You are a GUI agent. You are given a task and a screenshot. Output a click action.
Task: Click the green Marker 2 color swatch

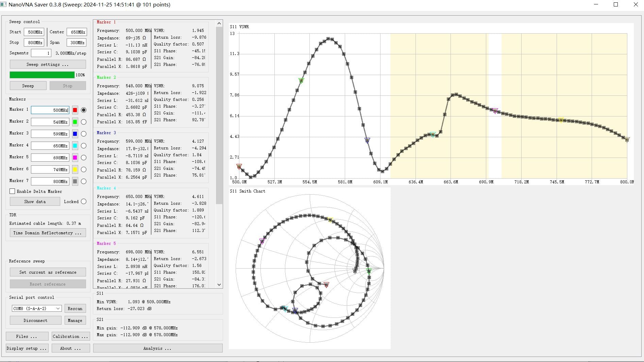point(75,122)
